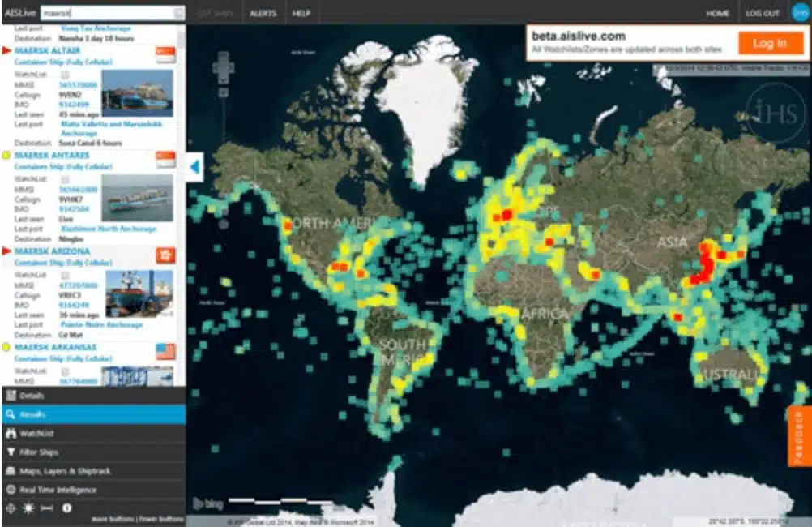Click ship type link under MAERSK ALTAIR
This screenshot has width=812, height=527.
[63, 62]
